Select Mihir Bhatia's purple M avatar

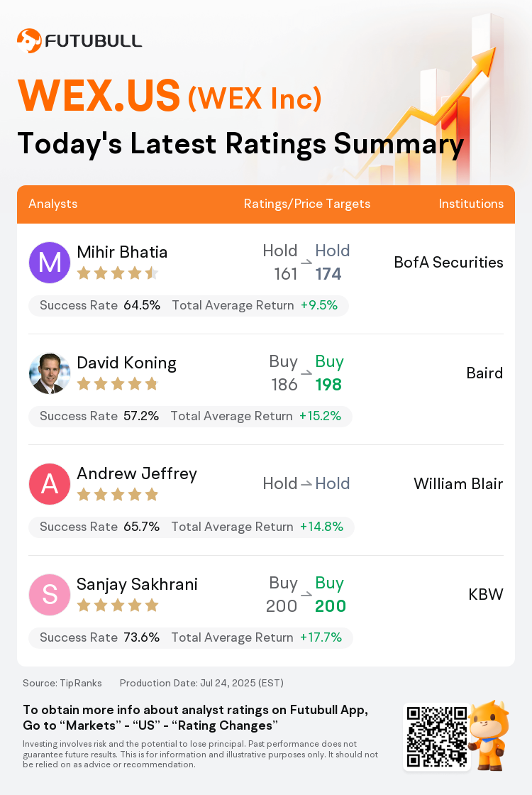tap(49, 262)
